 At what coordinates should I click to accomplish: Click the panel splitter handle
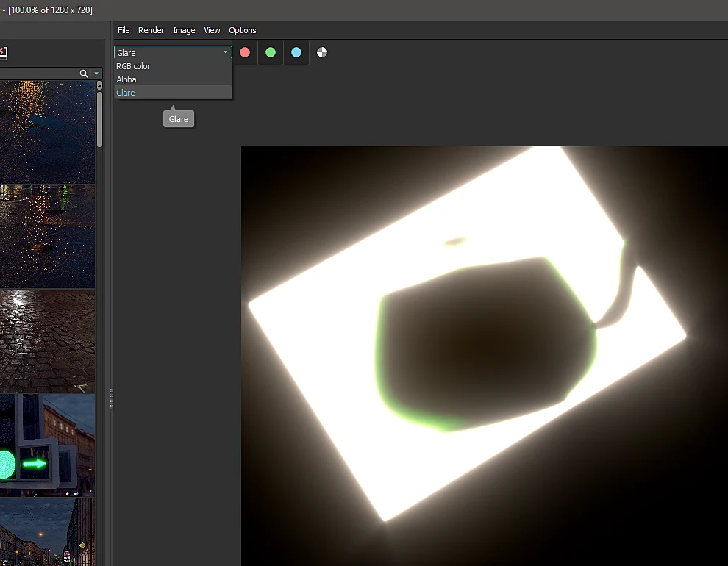(x=112, y=399)
